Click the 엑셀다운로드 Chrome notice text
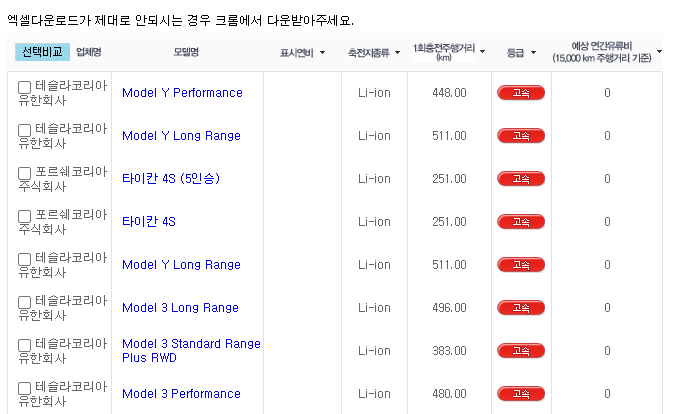674x414 pixels. 181,20
